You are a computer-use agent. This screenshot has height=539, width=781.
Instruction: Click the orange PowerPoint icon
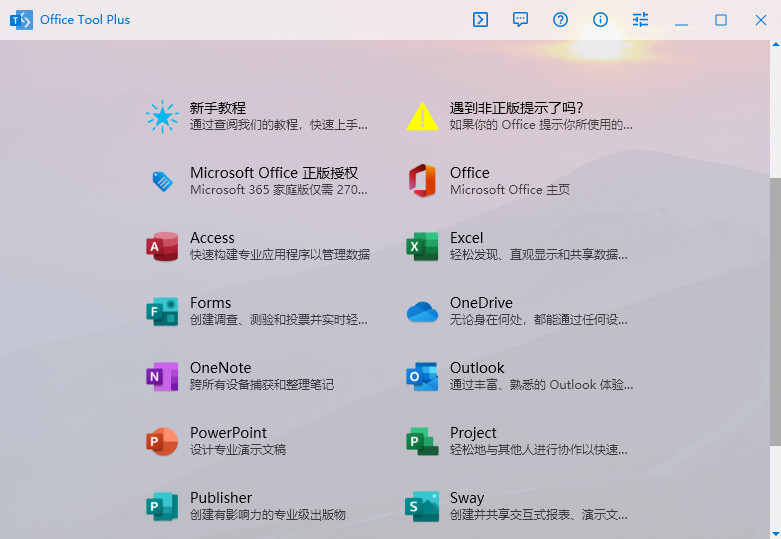tap(162, 441)
